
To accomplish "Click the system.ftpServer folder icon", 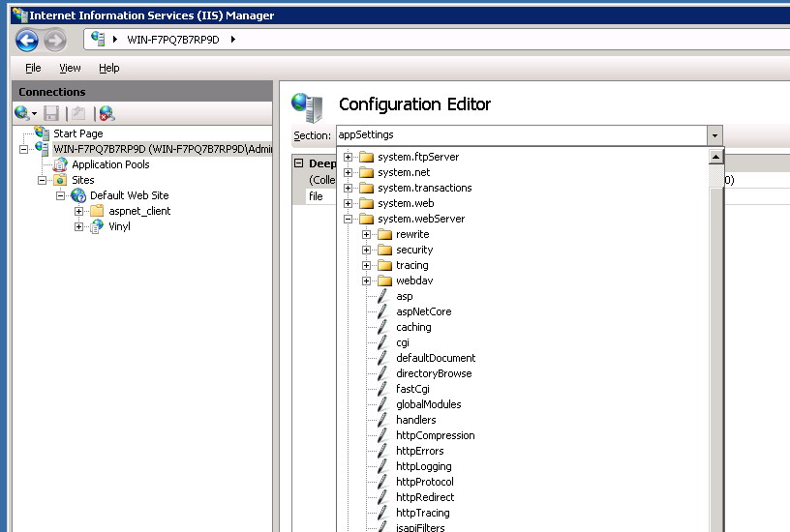I will click(x=367, y=157).
